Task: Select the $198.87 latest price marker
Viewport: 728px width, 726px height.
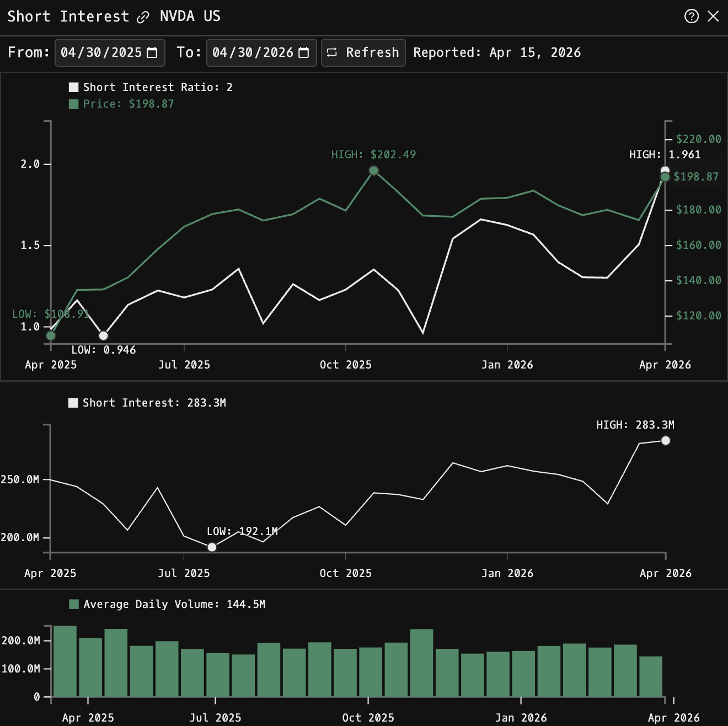Action: pos(665,177)
